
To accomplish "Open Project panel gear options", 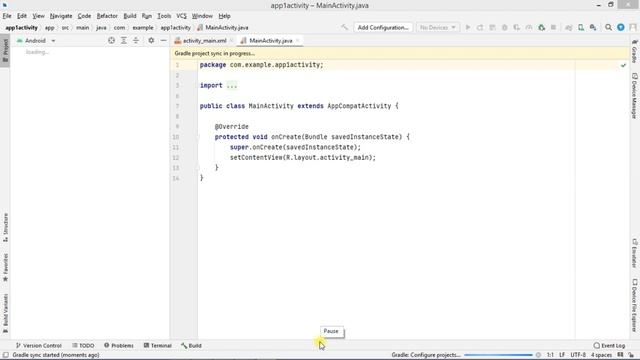I will (x=151, y=40).
